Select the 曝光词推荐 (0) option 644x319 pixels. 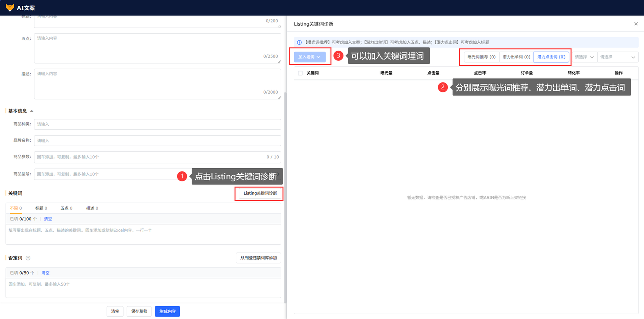(481, 57)
